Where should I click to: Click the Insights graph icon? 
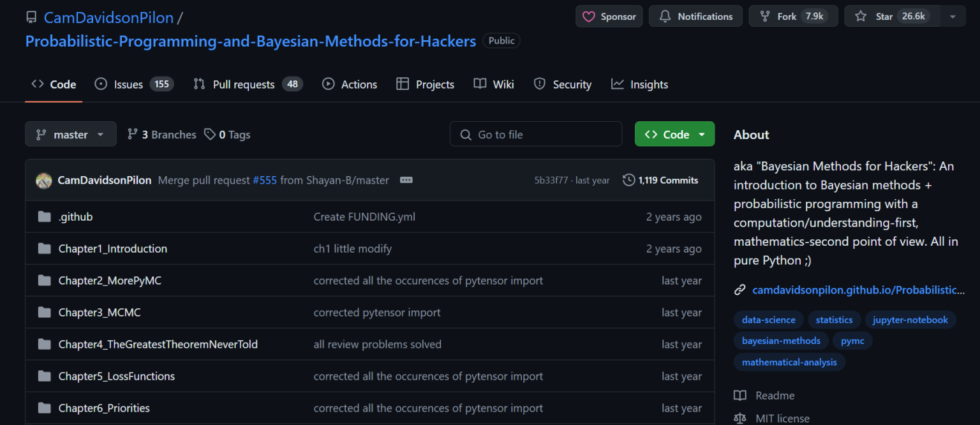coord(616,84)
